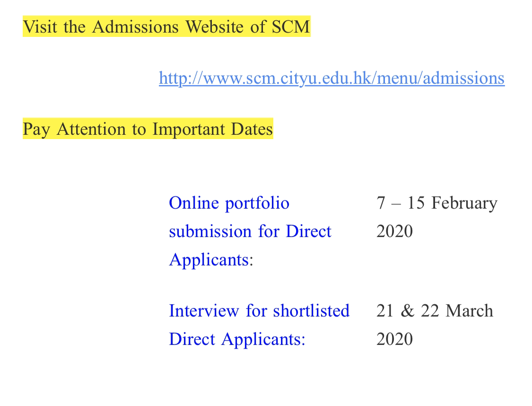Click the '21 & 22 March' date
The image size is (532, 406).
(x=435, y=311)
